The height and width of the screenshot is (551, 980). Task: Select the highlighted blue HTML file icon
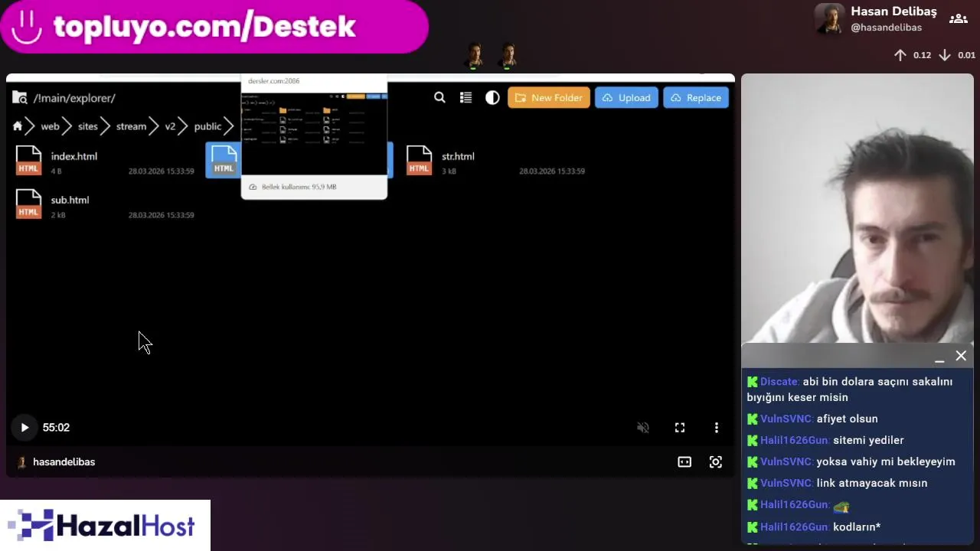click(224, 160)
